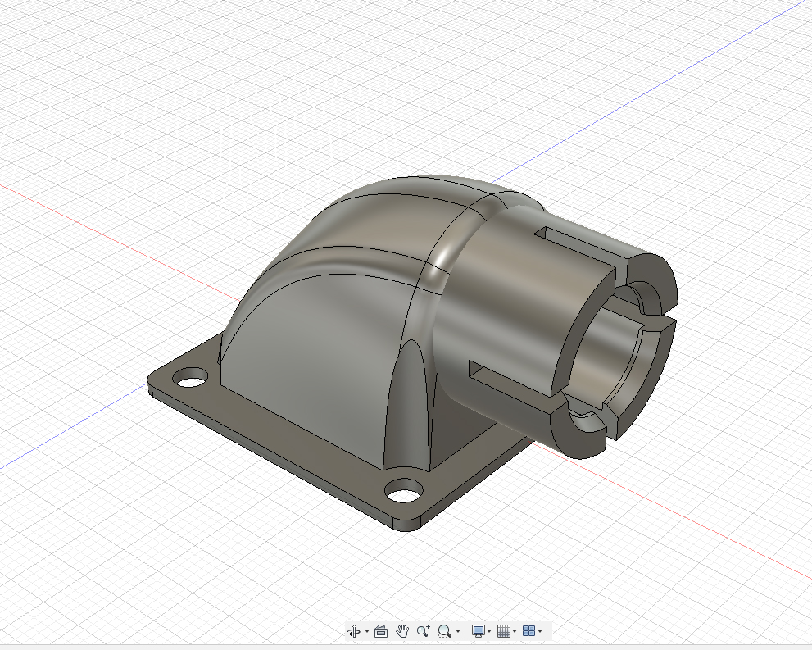Expand the Display Settings dropdown arrow
Screen dimensions: 812x650
[489, 631]
